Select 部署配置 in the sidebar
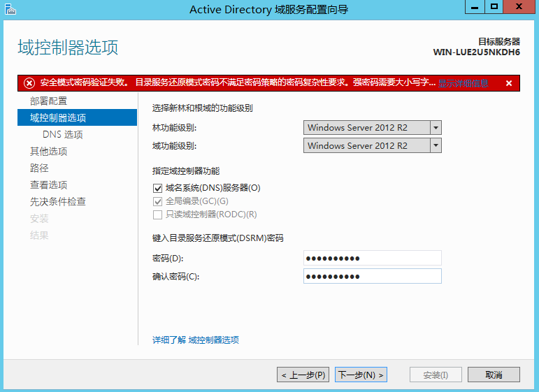Screen dimensions: 539x392 48,101
